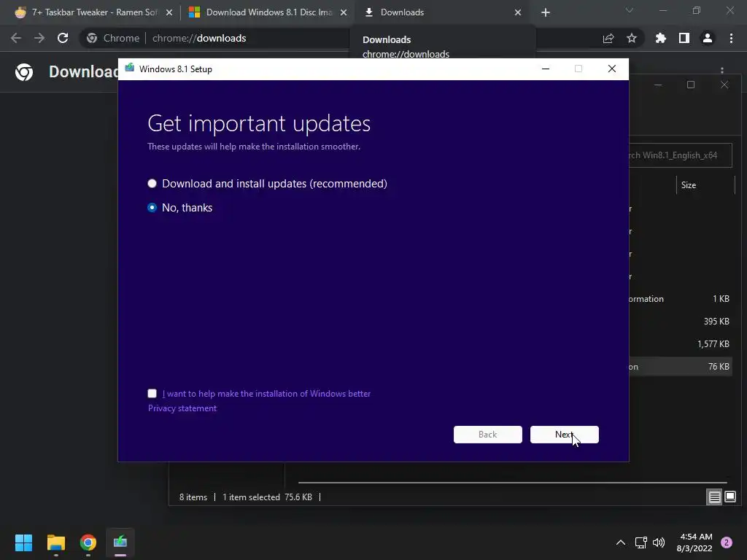Go back in Chrome history

pos(16,38)
